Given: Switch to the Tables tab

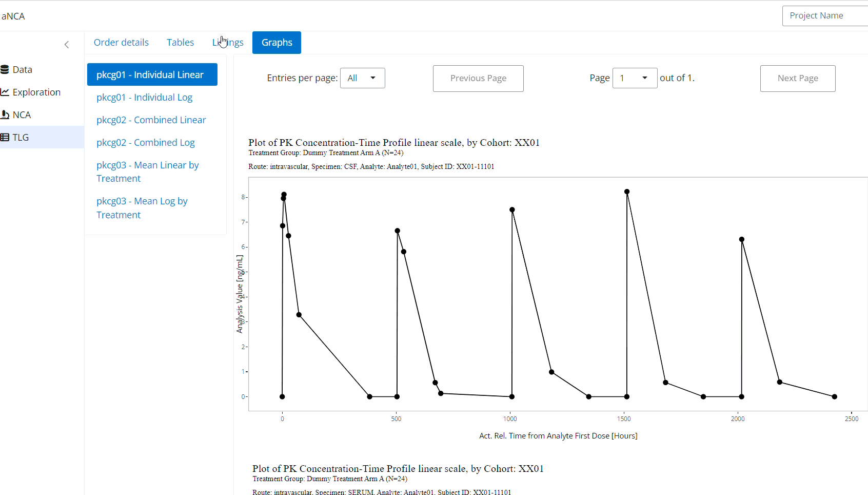Looking at the screenshot, I should coord(180,43).
